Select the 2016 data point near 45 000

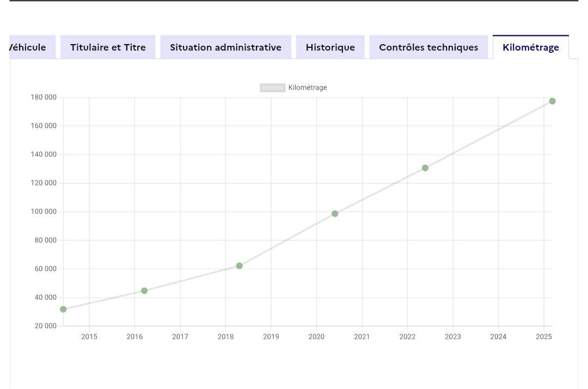click(144, 291)
